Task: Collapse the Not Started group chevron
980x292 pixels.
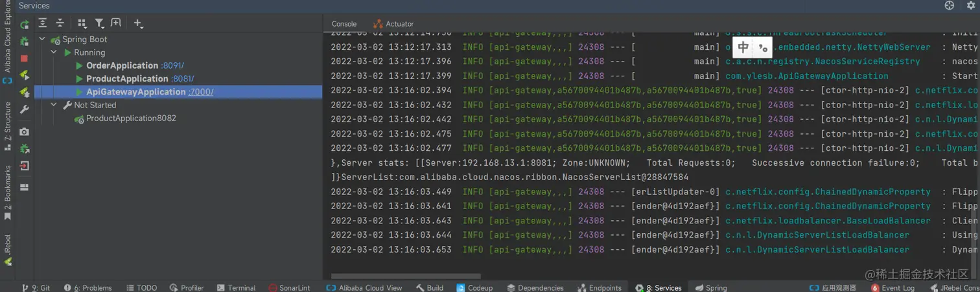Action: (x=54, y=105)
